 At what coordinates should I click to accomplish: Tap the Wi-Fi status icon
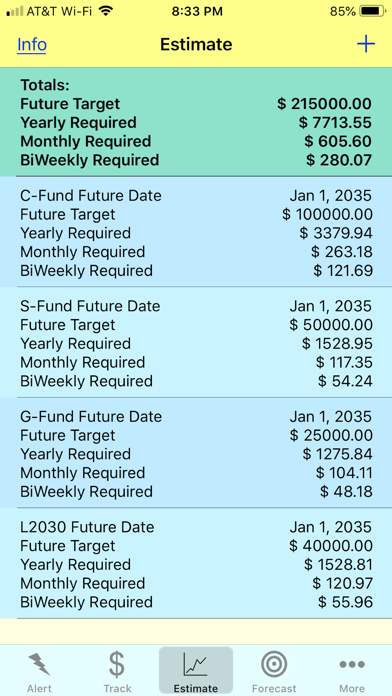click(106, 12)
